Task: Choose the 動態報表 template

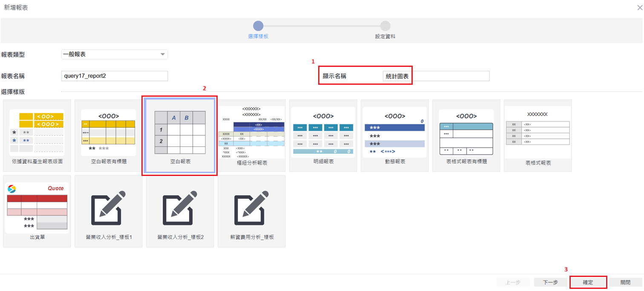Action: [395, 133]
